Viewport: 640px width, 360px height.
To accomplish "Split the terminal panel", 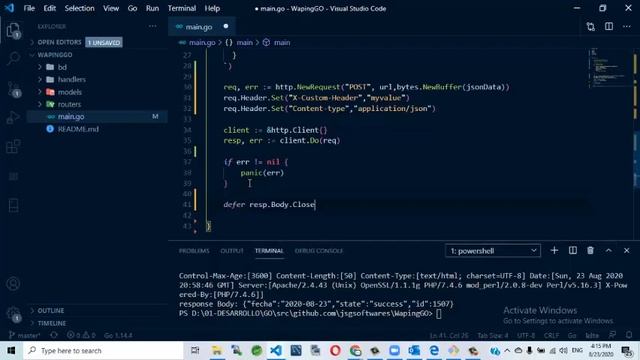I will 573,250.
